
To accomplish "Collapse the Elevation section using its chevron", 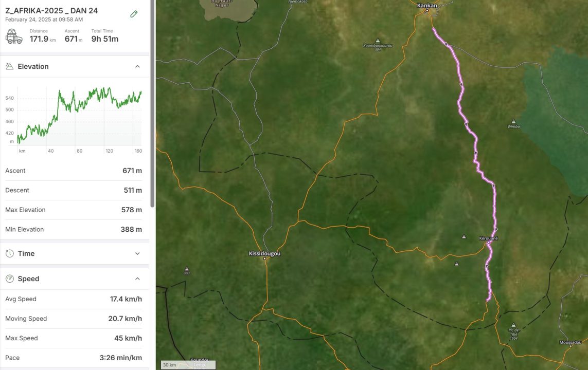I will tap(137, 66).
